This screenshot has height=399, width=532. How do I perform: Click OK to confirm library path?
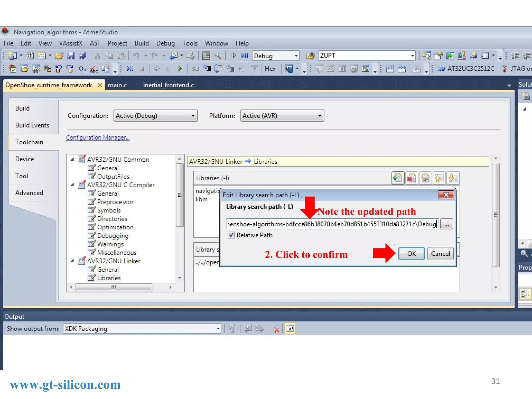coord(411,254)
